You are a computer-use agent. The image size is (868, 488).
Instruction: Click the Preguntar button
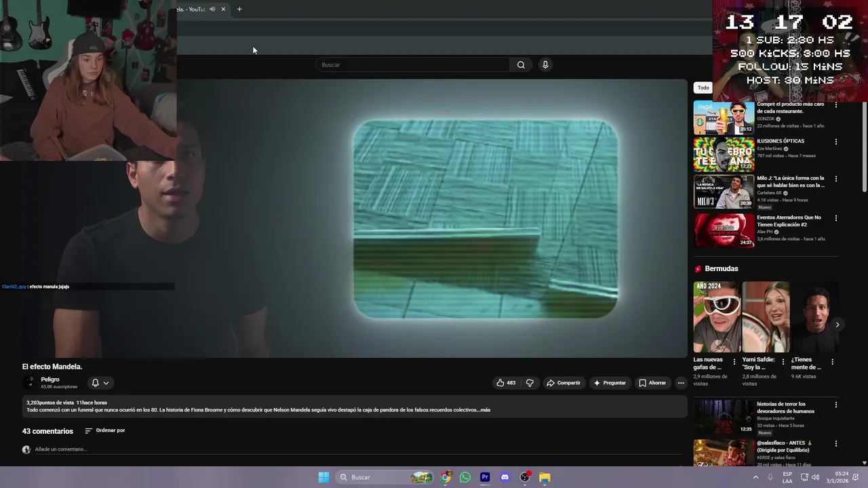610,383
